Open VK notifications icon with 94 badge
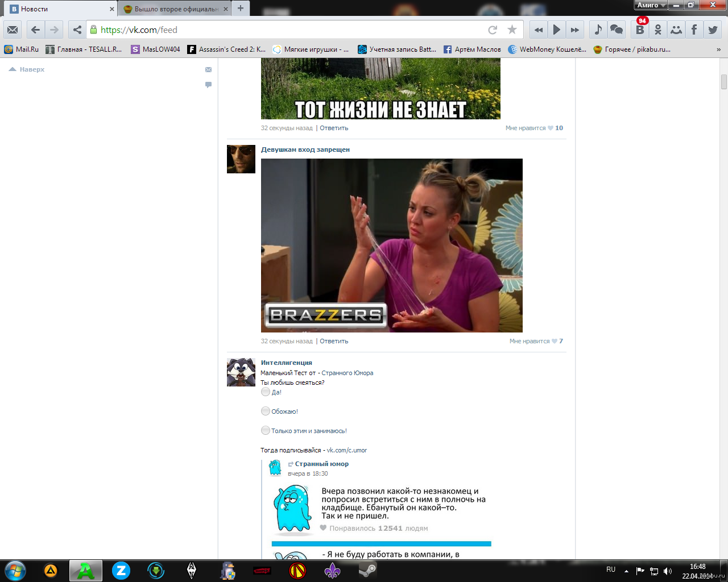Image resolution: width=728 pixels, height=582 pixels. click(640, 30)
